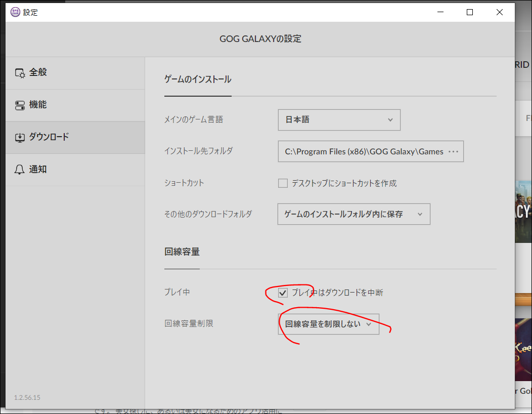Screen dimensions: 532x414
Task: Click the bandwidth limit dropdown arrow
Action: 369,324
